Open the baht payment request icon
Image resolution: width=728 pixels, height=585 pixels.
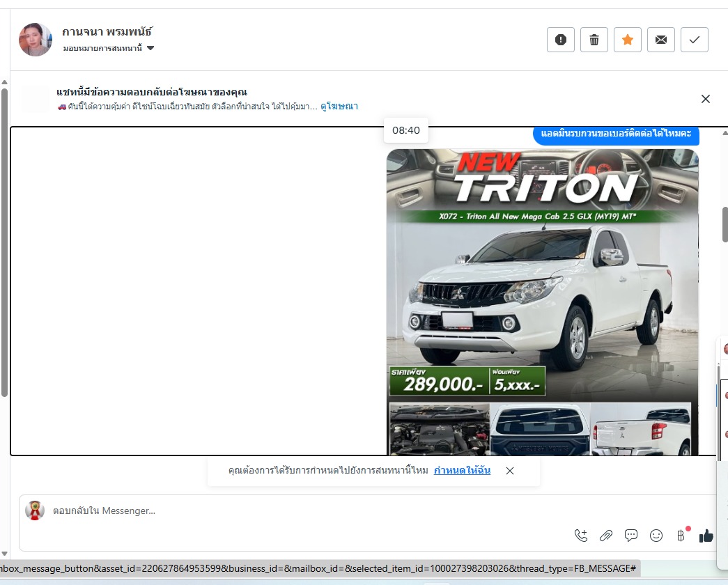click(681, 536)
